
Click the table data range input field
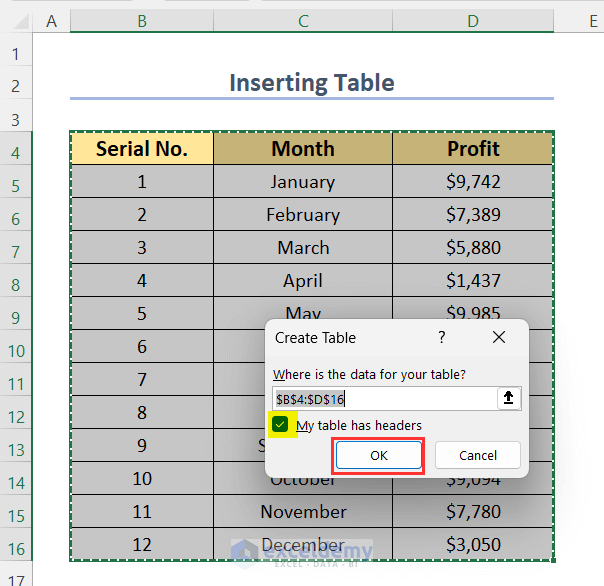click(385, 398)
